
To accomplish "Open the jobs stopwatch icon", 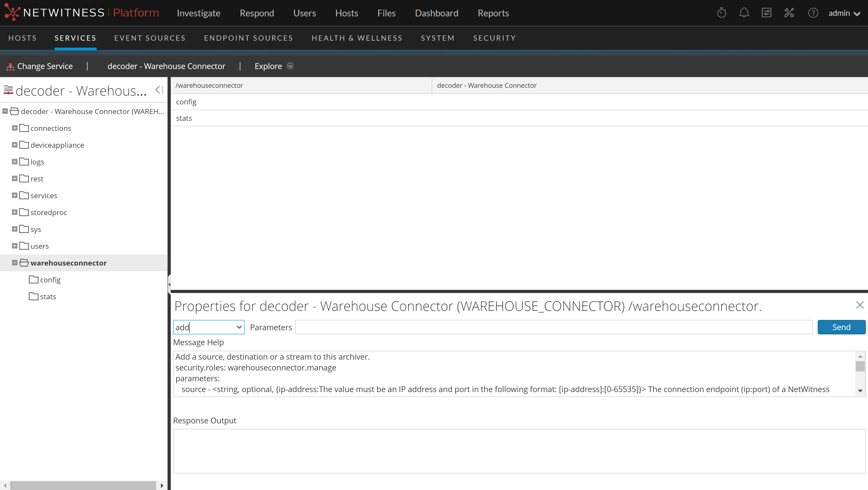I will (722, 13).
